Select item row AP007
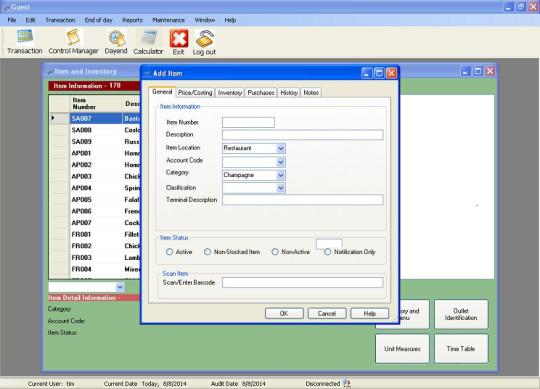Screen dimensions: 540x389 (95, 223)
